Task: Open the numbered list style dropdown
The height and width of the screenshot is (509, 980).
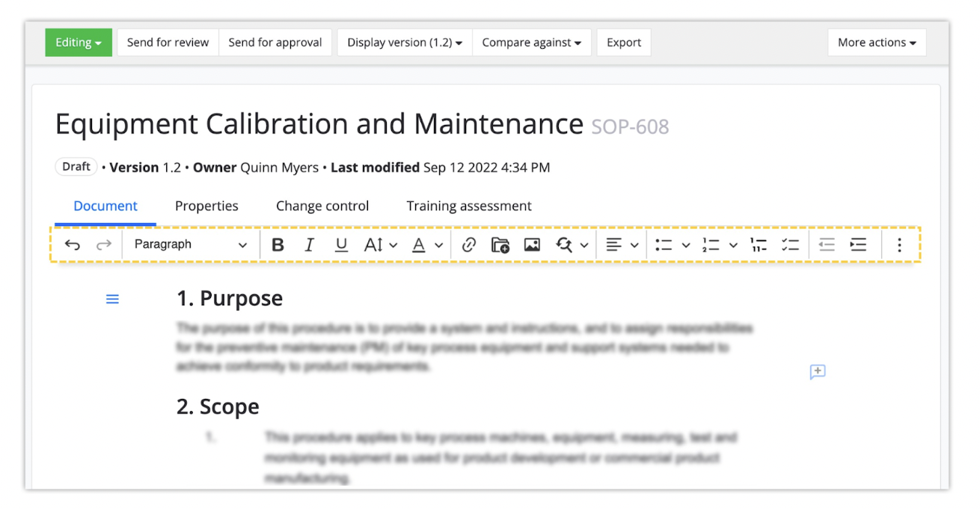Action: tap(733, 245)
